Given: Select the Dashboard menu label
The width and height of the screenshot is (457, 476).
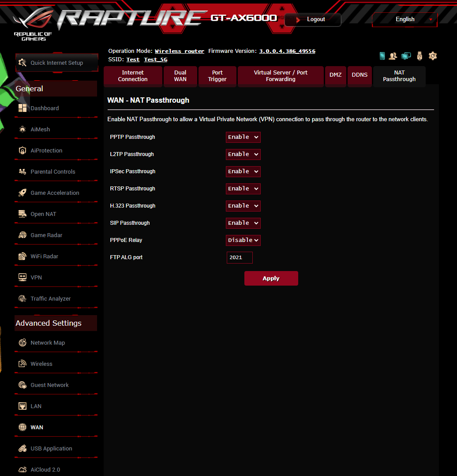Looking at the screenshot, I should coord(45,108).
